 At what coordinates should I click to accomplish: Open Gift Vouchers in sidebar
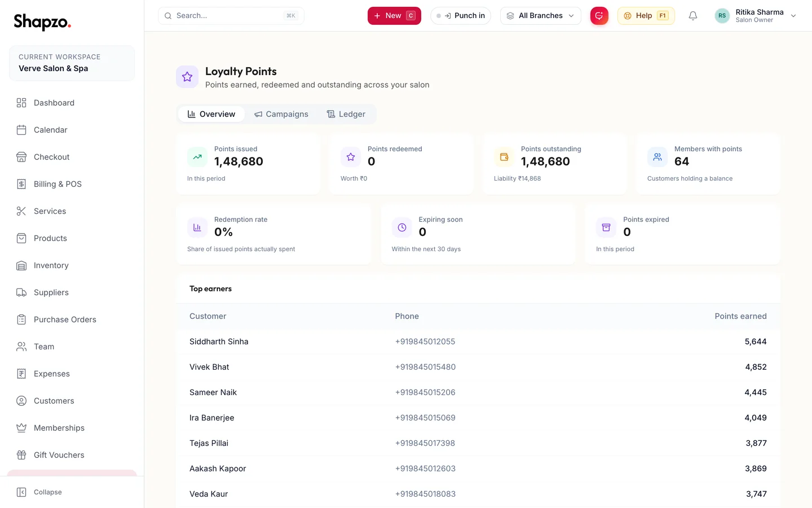click(72, 455)
